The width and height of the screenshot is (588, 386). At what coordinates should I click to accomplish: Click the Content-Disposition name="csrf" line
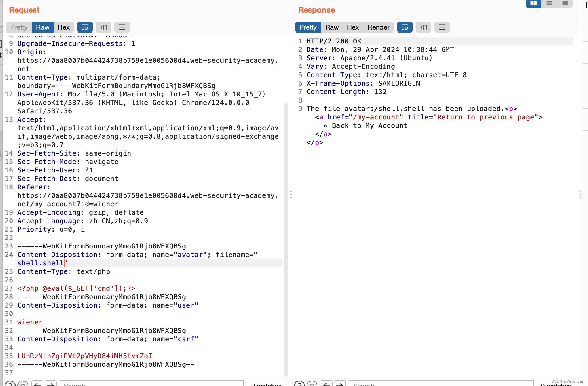click(108, 339)
